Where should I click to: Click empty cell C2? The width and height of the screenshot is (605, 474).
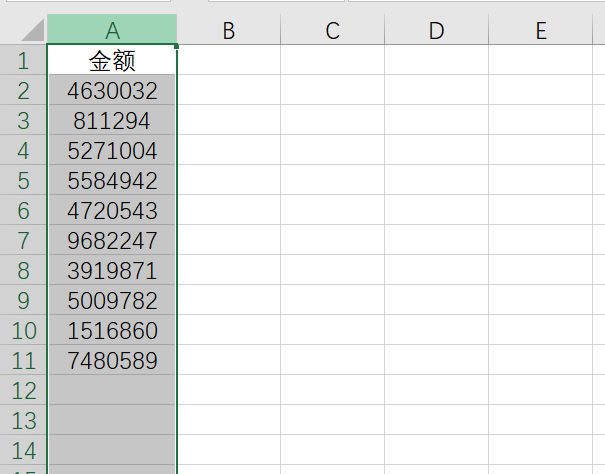[333, 90]
